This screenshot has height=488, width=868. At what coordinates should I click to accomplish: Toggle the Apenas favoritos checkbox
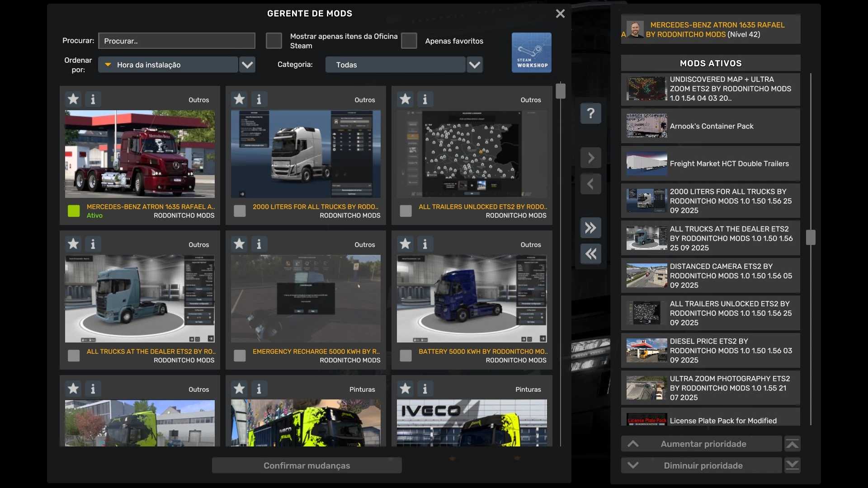tap(409, 41)
